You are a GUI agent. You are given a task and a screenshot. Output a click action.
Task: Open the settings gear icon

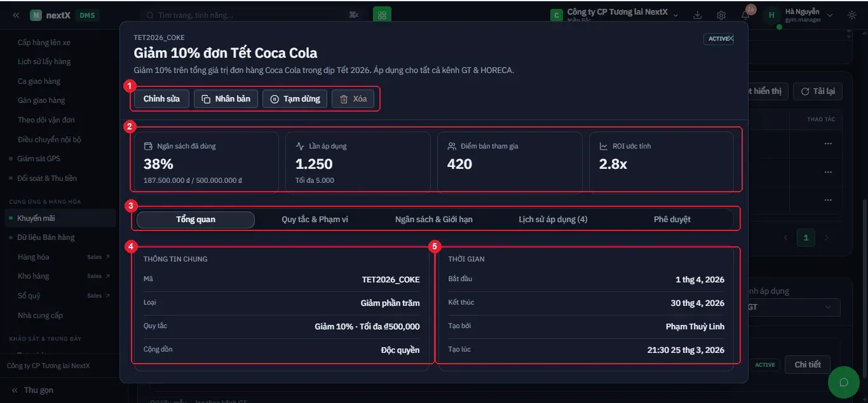coord(721,15)
